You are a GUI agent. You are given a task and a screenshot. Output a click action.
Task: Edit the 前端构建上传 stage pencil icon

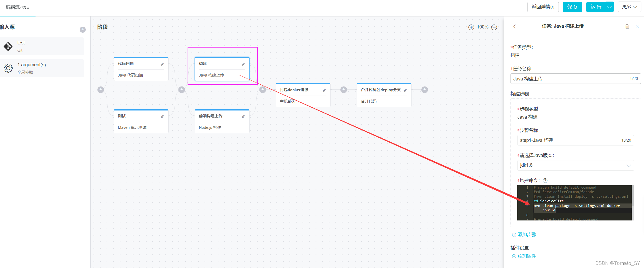pos(243,116)
